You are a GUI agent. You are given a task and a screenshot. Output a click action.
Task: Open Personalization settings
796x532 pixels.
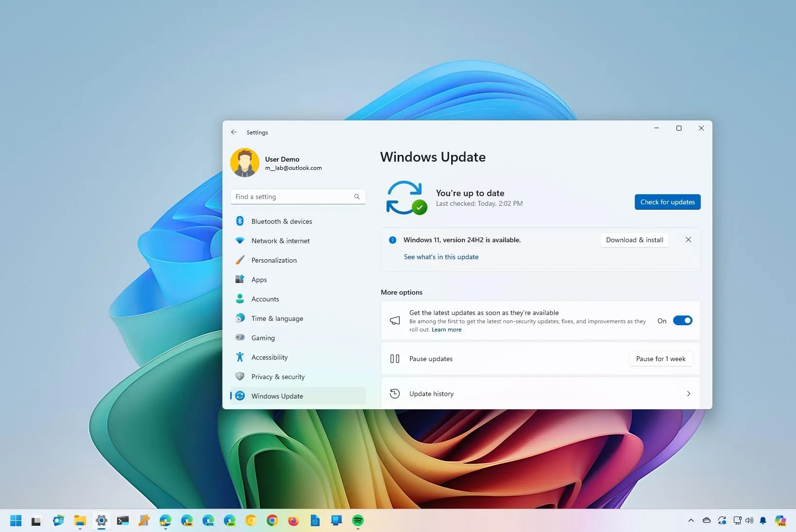click(x=274, y=260)
